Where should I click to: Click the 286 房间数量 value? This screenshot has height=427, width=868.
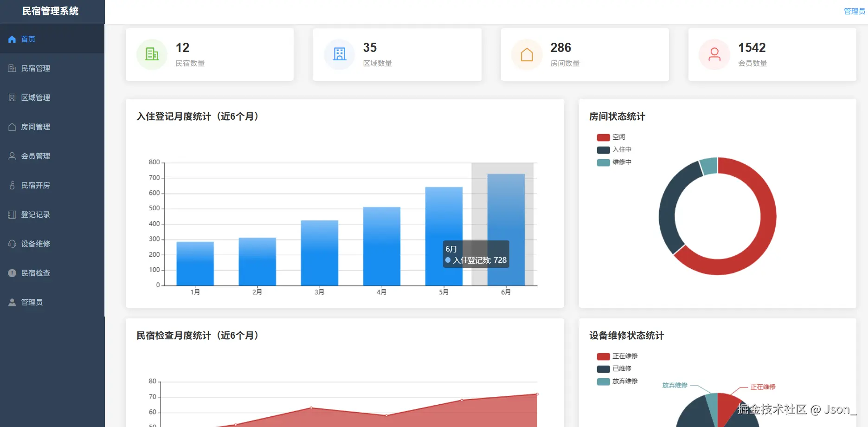coord(560,48)
